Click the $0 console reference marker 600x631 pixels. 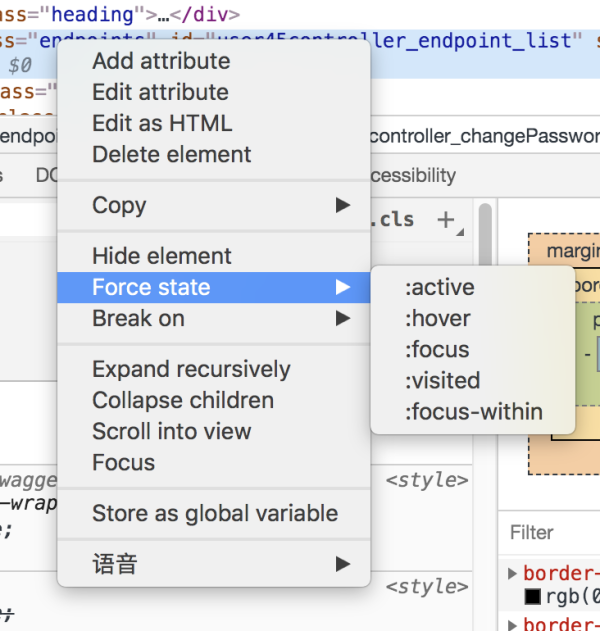pyautogui.click(x=20, y=65)
